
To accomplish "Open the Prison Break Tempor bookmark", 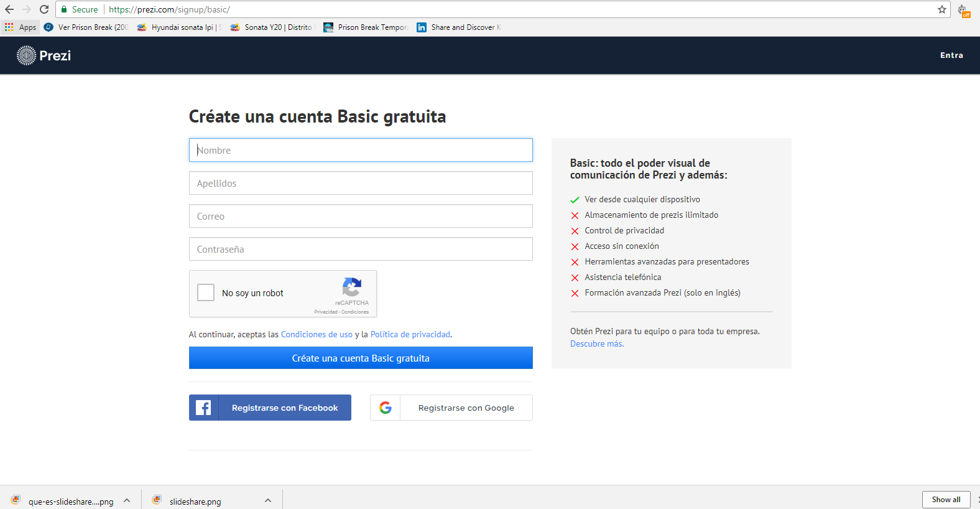I will pyautogui.click(x=366, y=27).
